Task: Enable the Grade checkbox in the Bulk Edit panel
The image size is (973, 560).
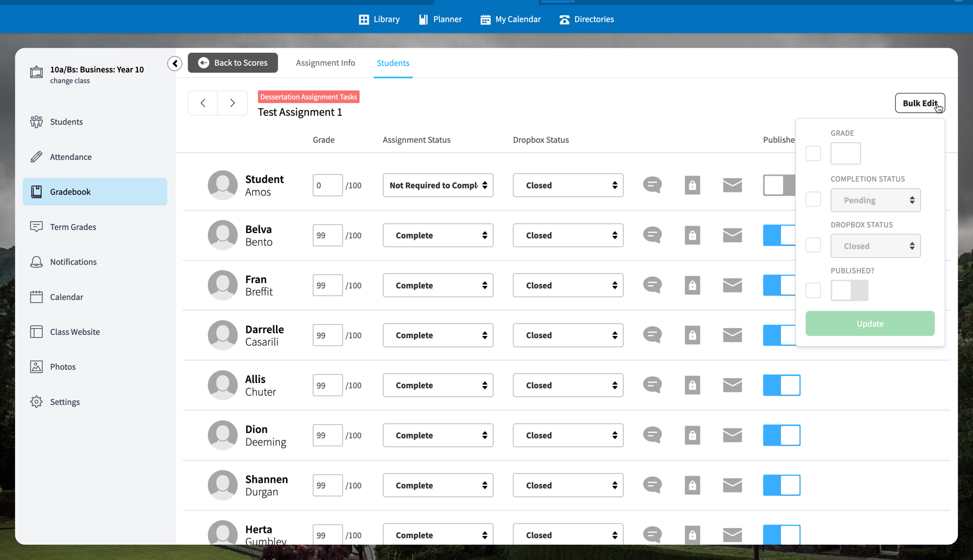Action: (813, 153)
